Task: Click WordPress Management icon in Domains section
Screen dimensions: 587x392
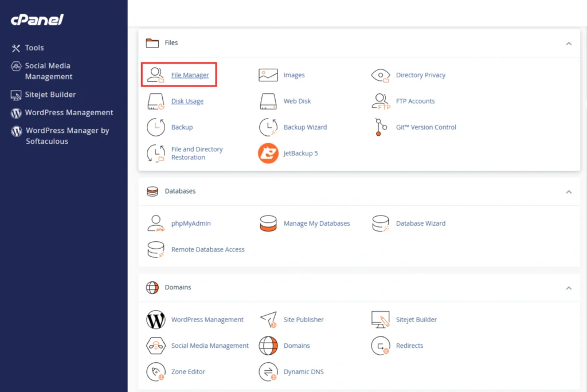Action: click(156, 319)
